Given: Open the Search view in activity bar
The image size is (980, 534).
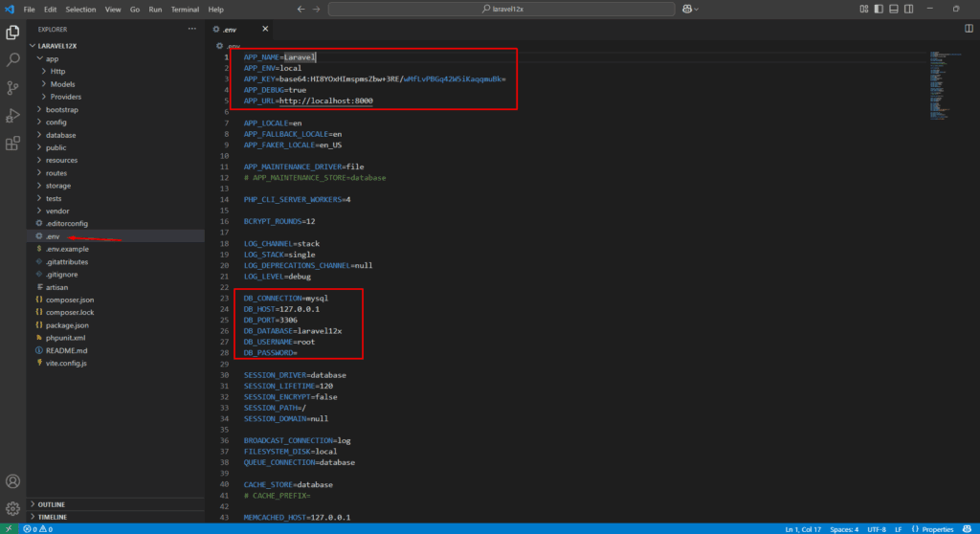Looking at the screenshot, I should (x=13, y=59).
